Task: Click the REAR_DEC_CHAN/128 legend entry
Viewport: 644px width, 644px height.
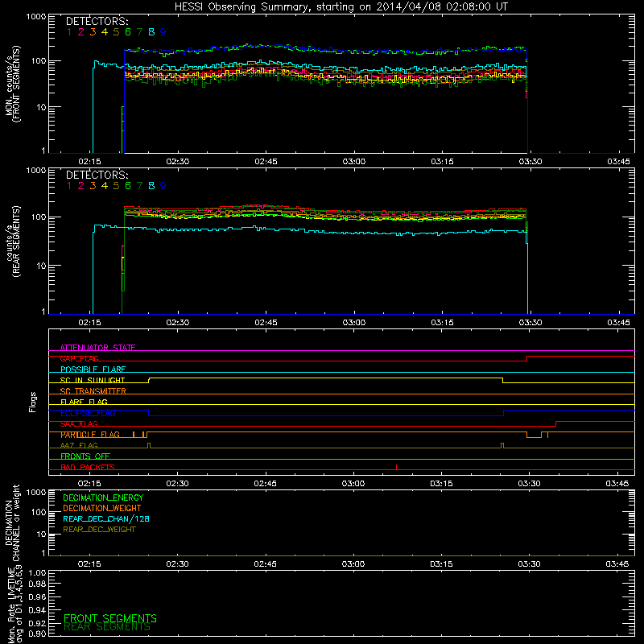Action: click(106, 519)
